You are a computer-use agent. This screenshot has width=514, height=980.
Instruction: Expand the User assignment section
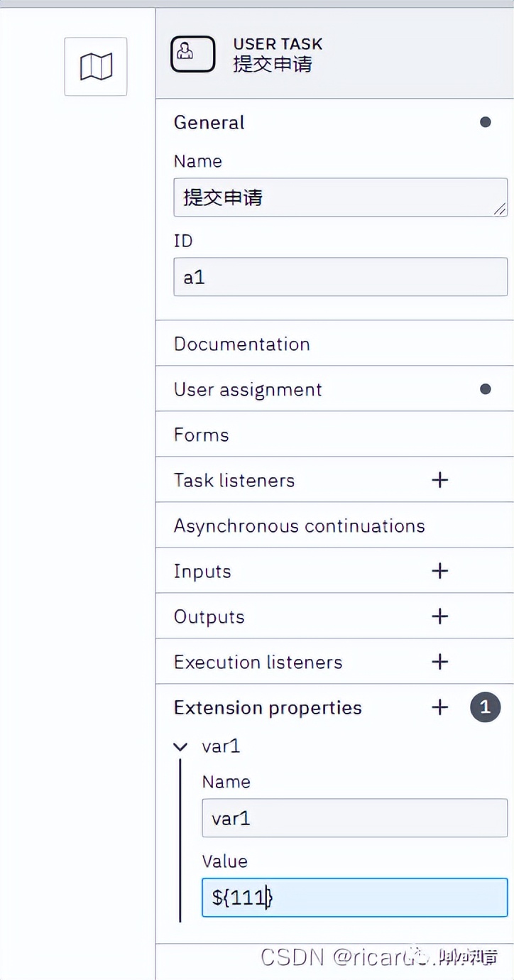(x=248, y=390)
